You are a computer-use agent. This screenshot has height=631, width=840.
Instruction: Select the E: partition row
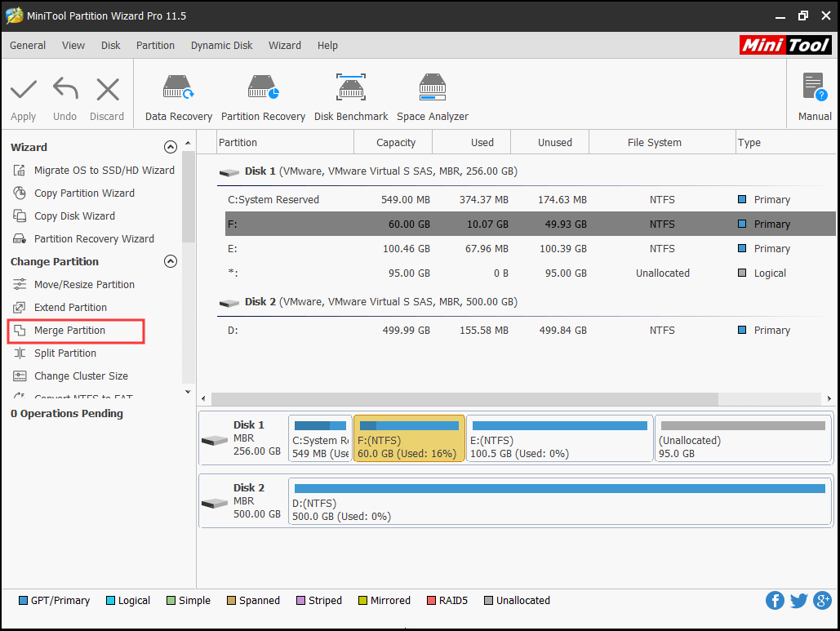click(531, 248)
